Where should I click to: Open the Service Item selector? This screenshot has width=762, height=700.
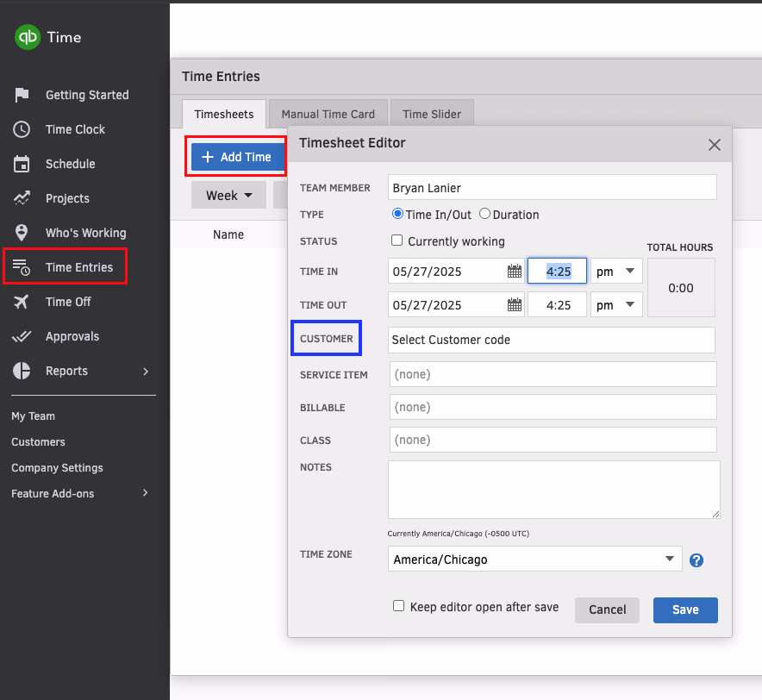coord(553,374)
